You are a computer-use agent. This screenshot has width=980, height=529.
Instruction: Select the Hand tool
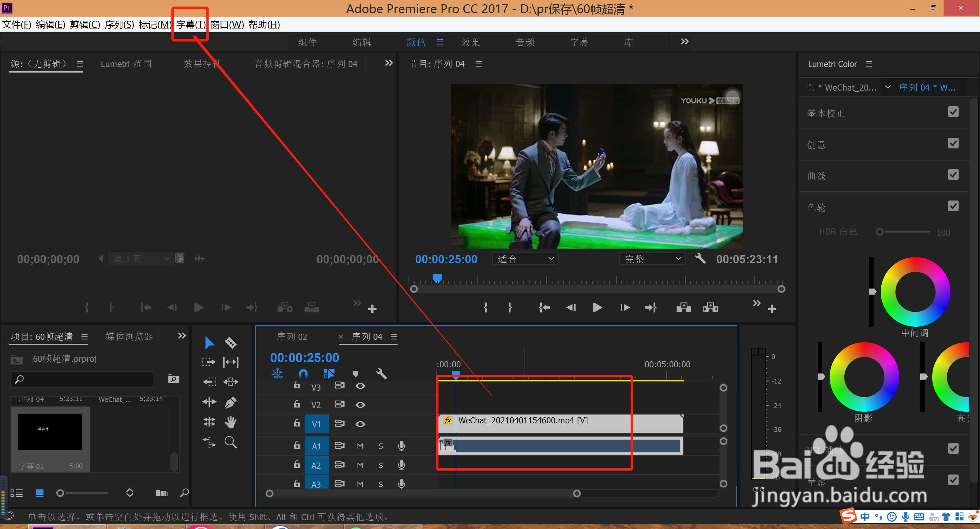coord(231,422)
